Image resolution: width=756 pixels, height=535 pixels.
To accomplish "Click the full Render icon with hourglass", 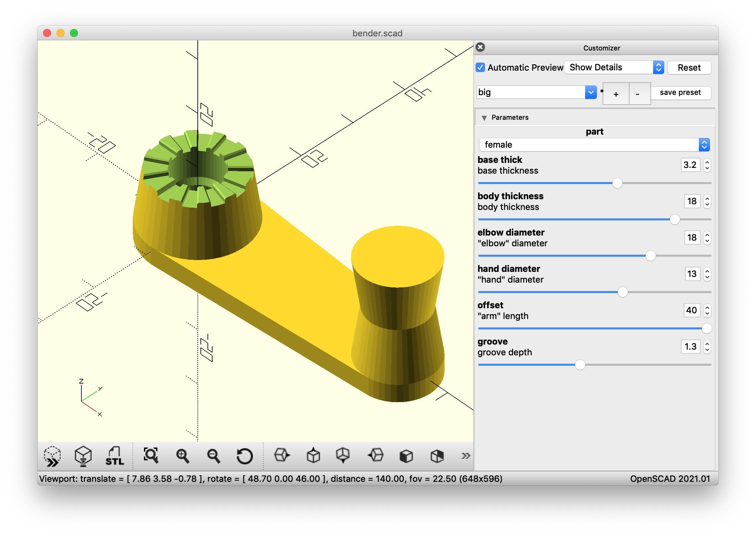I will 83,456.
